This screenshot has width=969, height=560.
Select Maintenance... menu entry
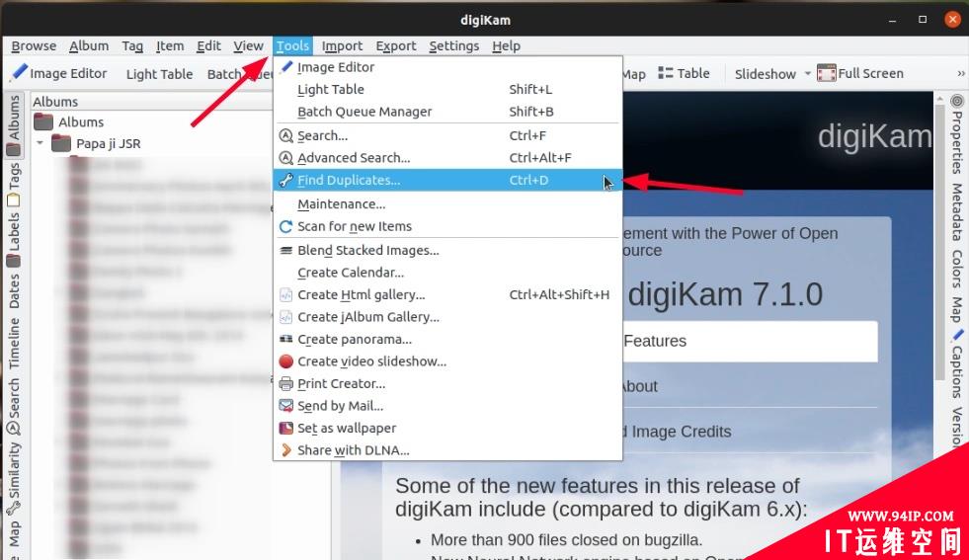click(x=447, y=204)
